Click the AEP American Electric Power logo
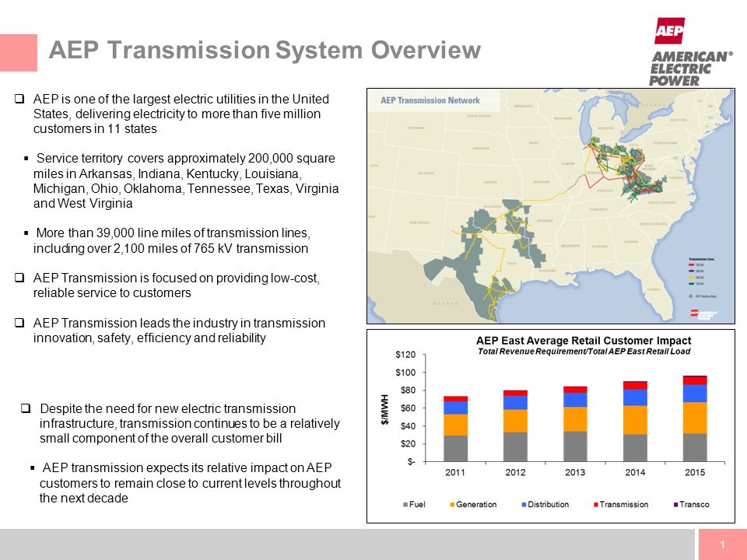Image resolution: width=747 pixels, height=560 pixels. pos(691,52)
